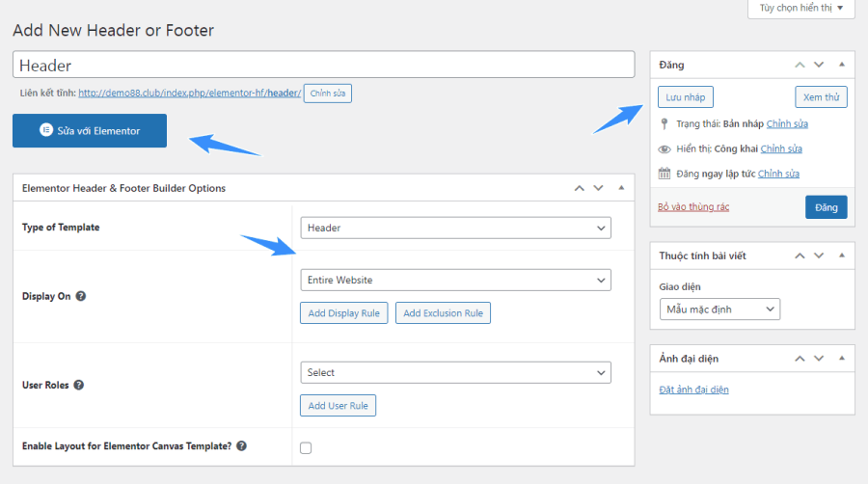Click the Giao diện label
The width and height of the screenshot is (868, 484).
tap(680, 286)
